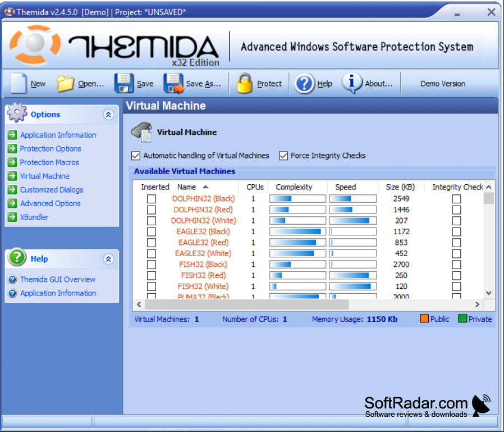Click arrow icon beside XBundler
Viewport: 504px width, 432px height.
pyautogui.click(x=12, y=217)
